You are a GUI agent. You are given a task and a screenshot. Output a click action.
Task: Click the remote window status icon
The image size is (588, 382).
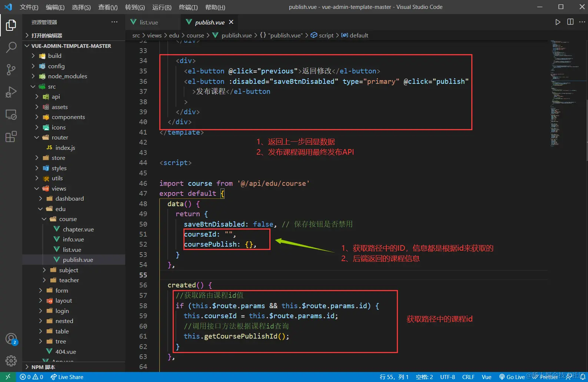8,377
